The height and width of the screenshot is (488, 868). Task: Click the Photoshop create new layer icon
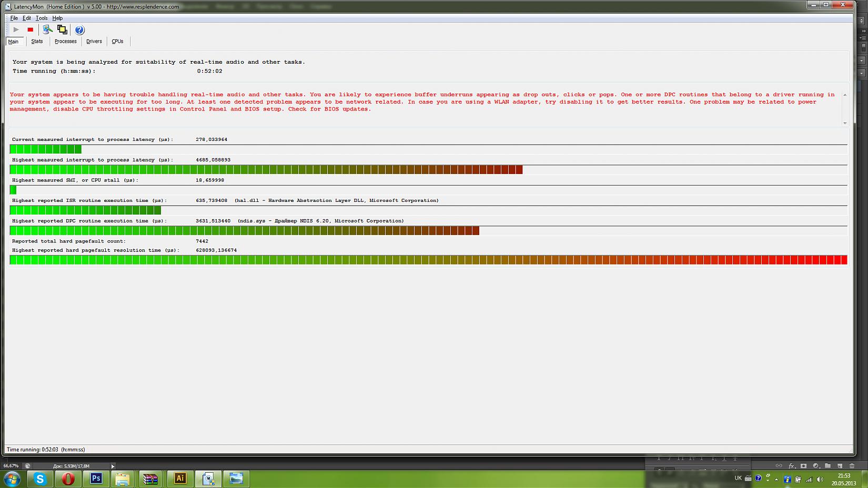click(x=840, y=466)
